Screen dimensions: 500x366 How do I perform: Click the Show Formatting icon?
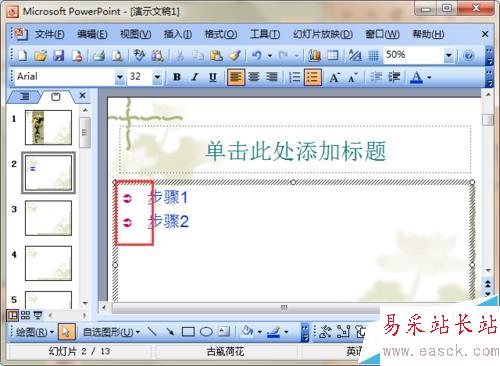click(355, 55)
